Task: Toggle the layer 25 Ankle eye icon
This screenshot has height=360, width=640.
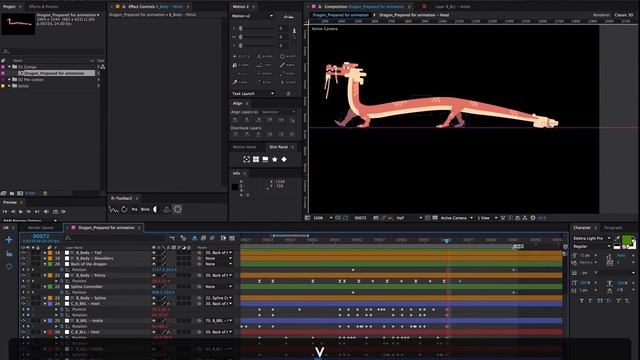Action: (23, 321)
